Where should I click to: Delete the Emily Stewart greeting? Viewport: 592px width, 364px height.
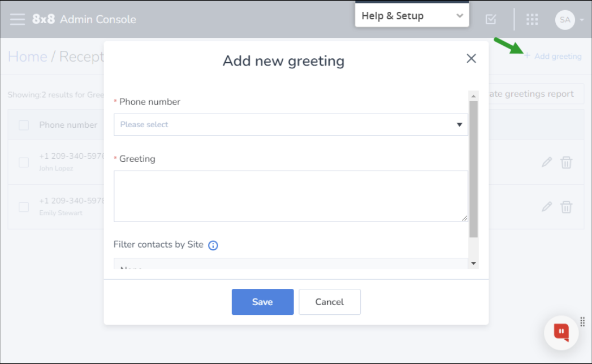click(x=566, y=207)
